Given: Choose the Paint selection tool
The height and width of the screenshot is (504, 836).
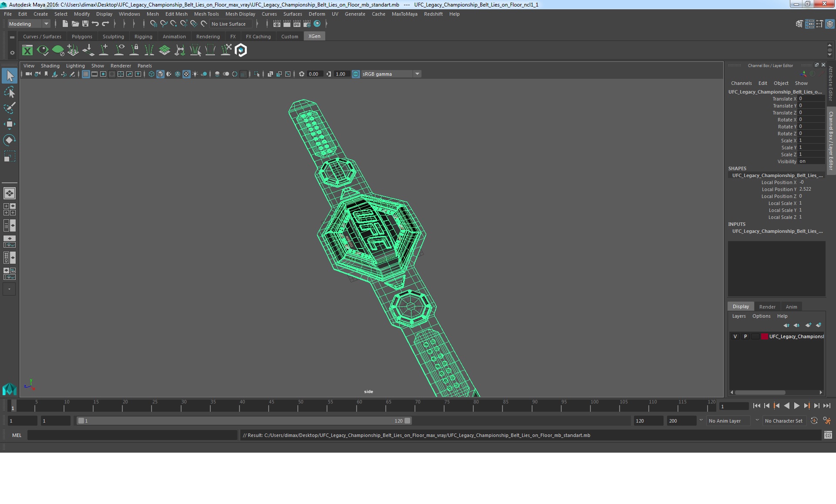Looking at the screenshot, I should 9,108.
